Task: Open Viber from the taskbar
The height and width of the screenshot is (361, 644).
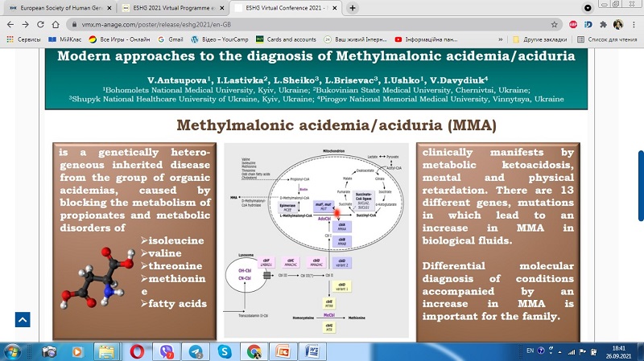Action: tap(167, 351)
